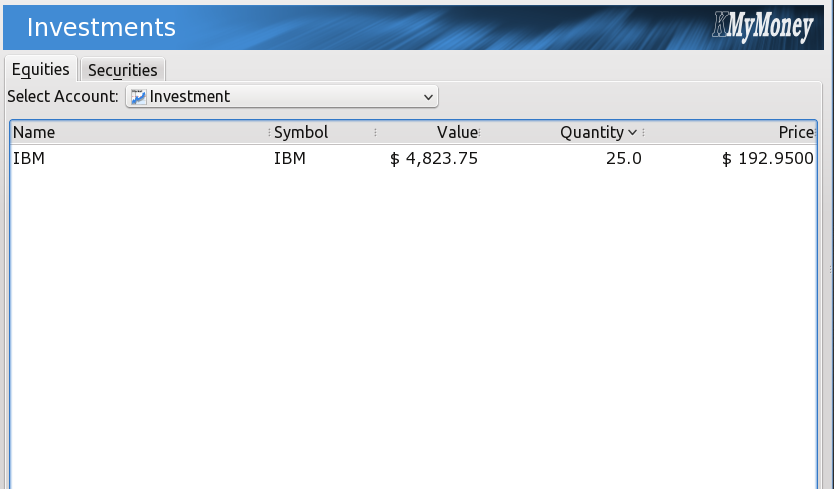The image size is (834, 489).
Task: Click the 25.0 quantity cell
Action: point(623,159)
